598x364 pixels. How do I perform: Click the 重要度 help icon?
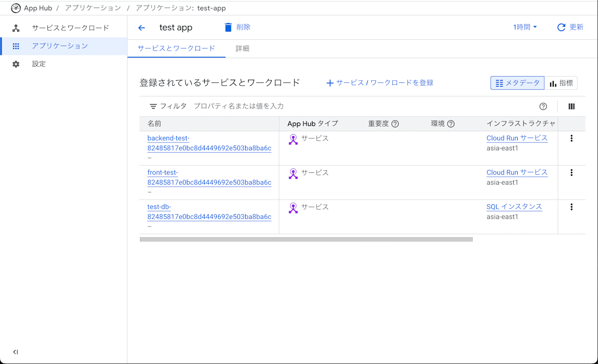(x=395, y=123)
